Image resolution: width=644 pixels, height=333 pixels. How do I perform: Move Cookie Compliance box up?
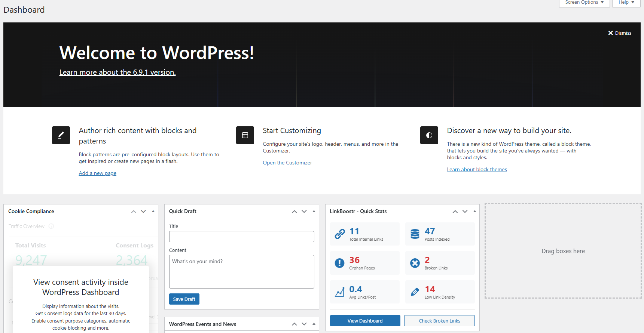pos(134,212)
